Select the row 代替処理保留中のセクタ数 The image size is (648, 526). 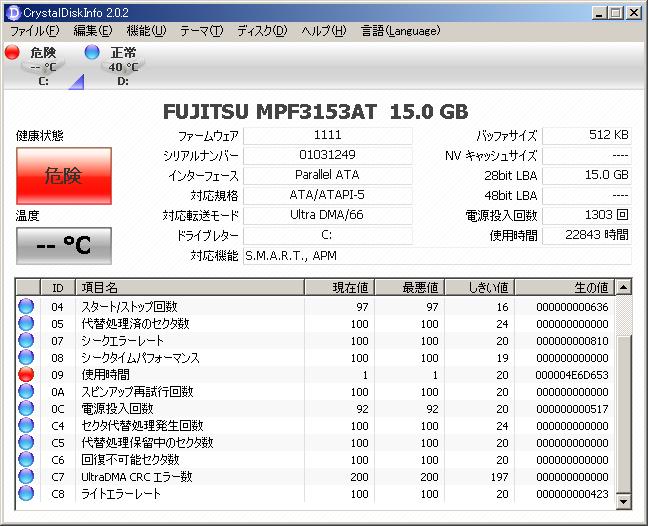click(x=315, y=443)
